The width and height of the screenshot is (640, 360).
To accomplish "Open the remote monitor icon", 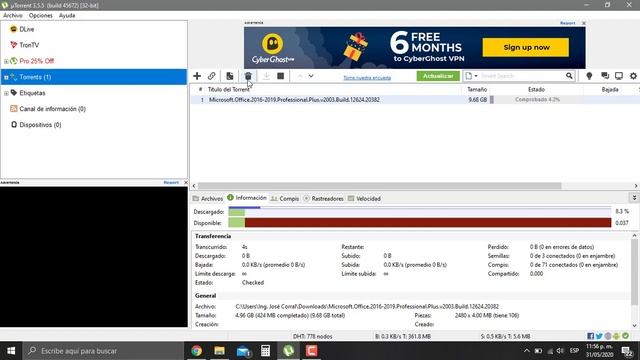I will click(x=619, y=76).
